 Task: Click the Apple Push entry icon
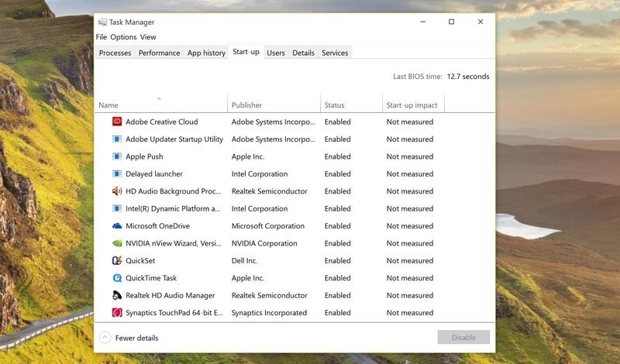click(x=117, y=156)
